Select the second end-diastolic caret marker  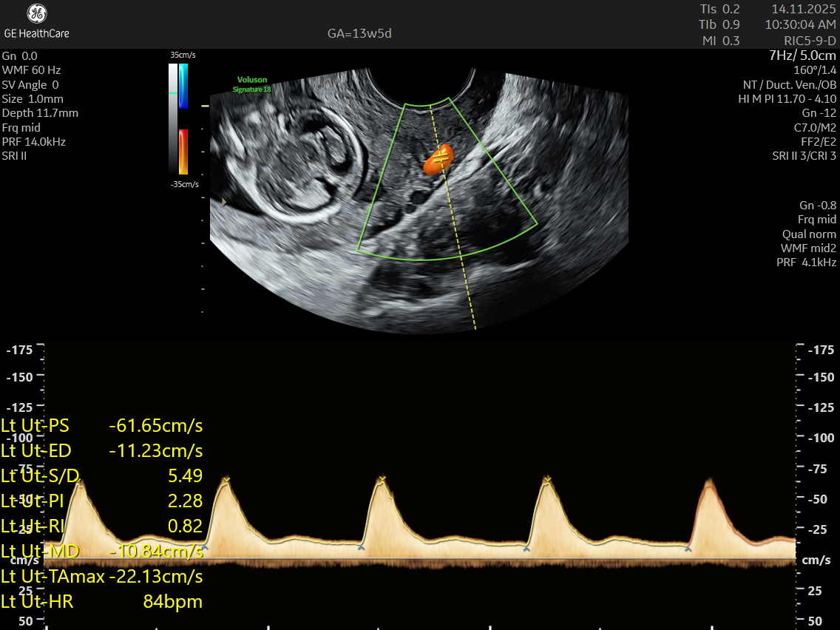361,548
